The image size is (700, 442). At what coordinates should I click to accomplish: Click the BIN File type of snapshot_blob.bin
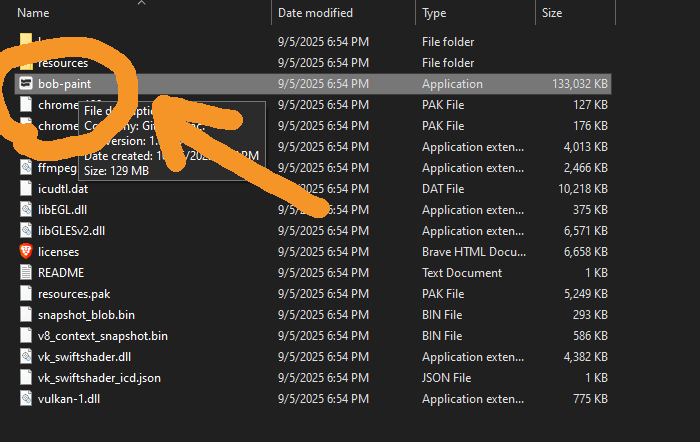tap(442, 315)
